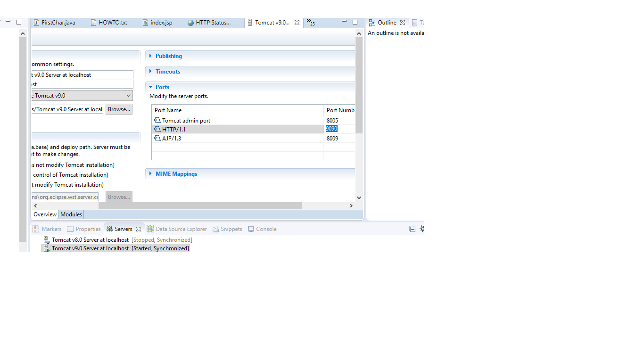This screenshot has width=644, height=362.
Task: Open the FirstChar.java editor tab
Action: tap(54, 23)
